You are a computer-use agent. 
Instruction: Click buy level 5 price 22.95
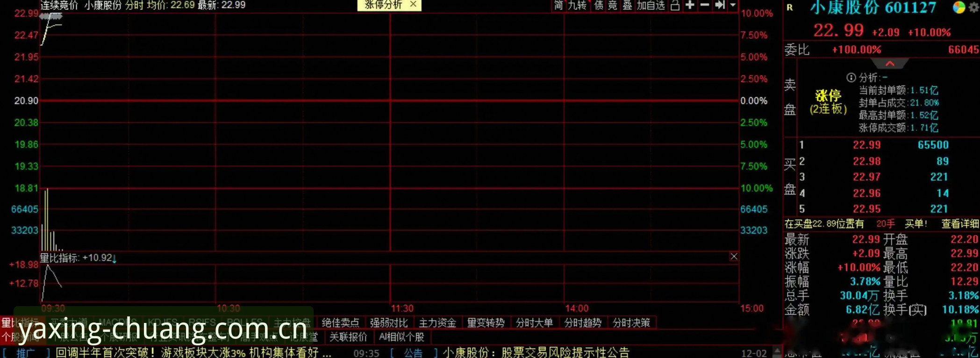866,209
